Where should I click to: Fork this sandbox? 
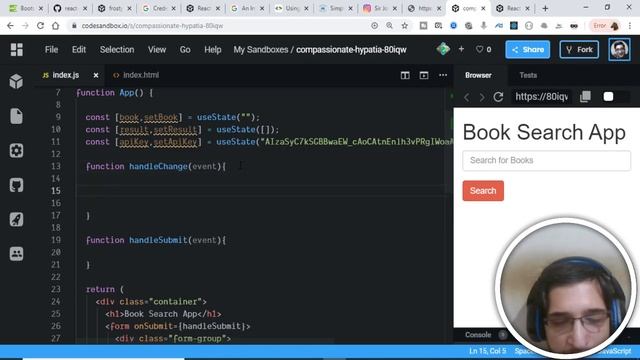[x=579, y=49]
